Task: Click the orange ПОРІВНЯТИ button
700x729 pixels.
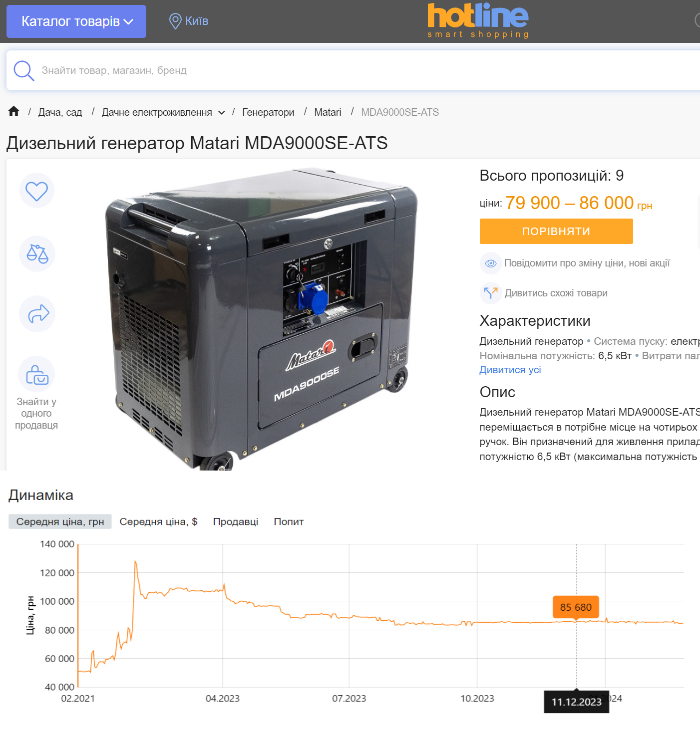Action: tap(556, 232)
